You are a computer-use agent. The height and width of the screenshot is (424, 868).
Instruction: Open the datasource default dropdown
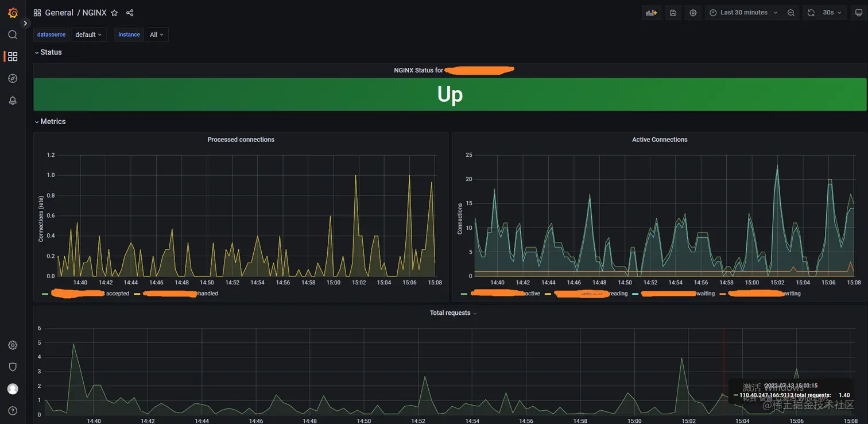point(89,34)
